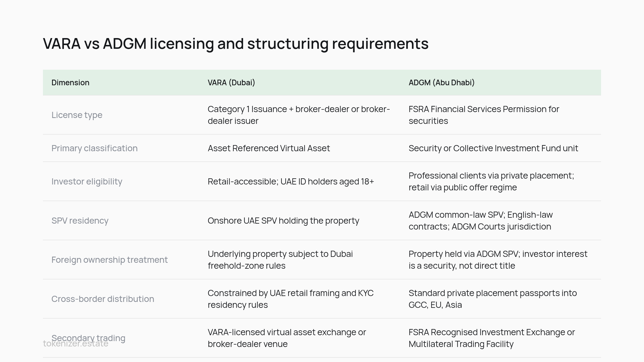This screenshot has height=362, width=644.
Task: Click the Foreign ownership treatment row label
Action: tap(109, 260)
